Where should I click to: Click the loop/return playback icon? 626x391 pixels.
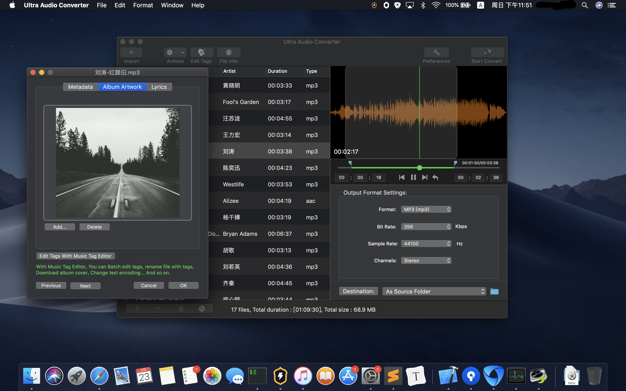pyautogui.click(x=436, y=177)
